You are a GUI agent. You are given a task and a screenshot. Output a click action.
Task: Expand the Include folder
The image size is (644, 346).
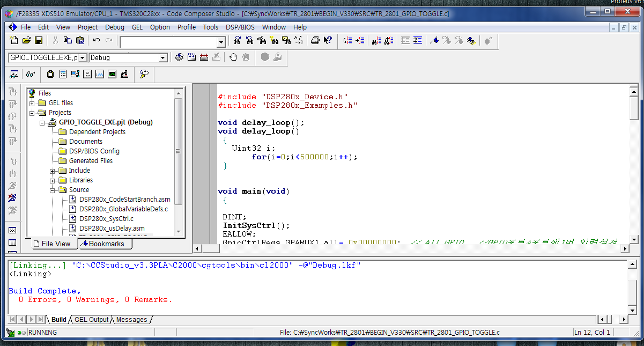pyautogui.click(x=53, y=171)
